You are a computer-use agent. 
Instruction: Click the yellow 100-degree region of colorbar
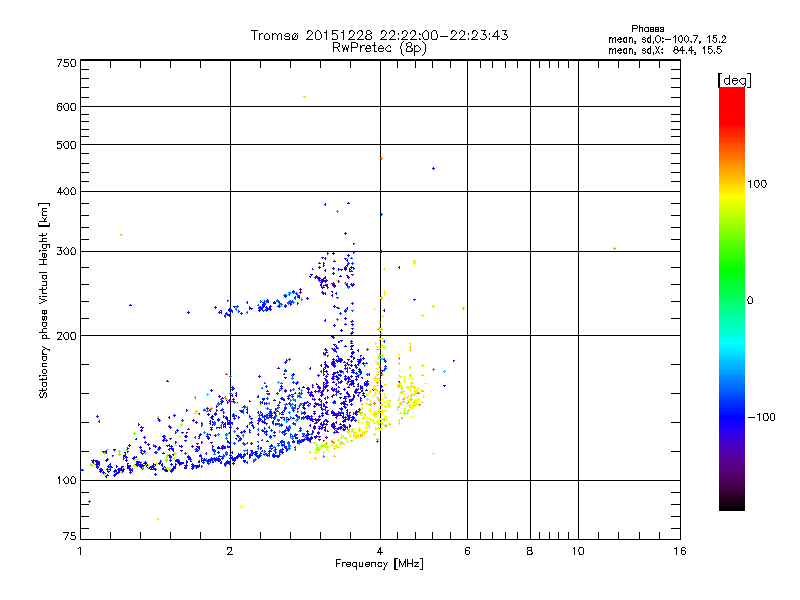(x=732, y=194)
